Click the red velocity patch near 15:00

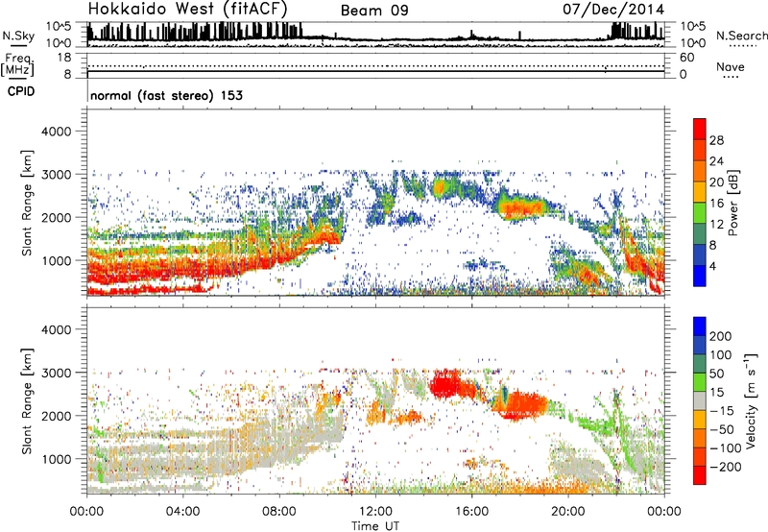(x=445, y=383)
